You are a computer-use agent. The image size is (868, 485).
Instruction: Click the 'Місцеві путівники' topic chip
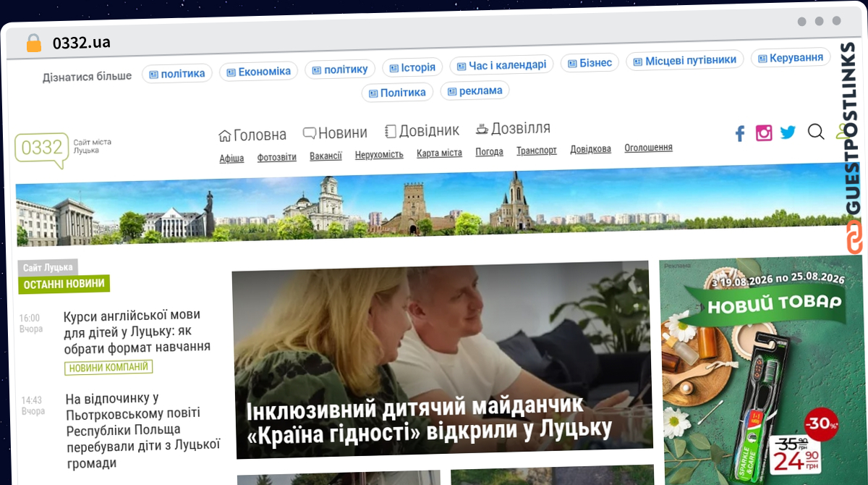point(684,60)
